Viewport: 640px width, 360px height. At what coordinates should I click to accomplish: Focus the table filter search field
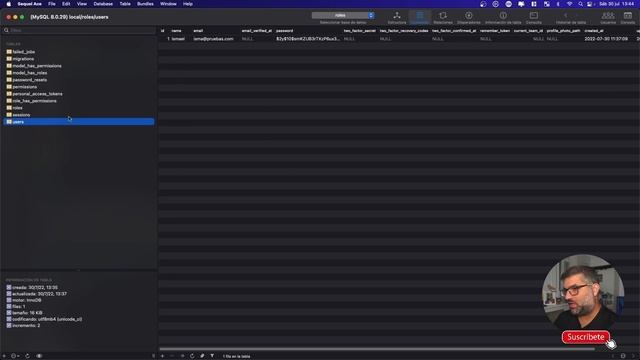[80, 30]
